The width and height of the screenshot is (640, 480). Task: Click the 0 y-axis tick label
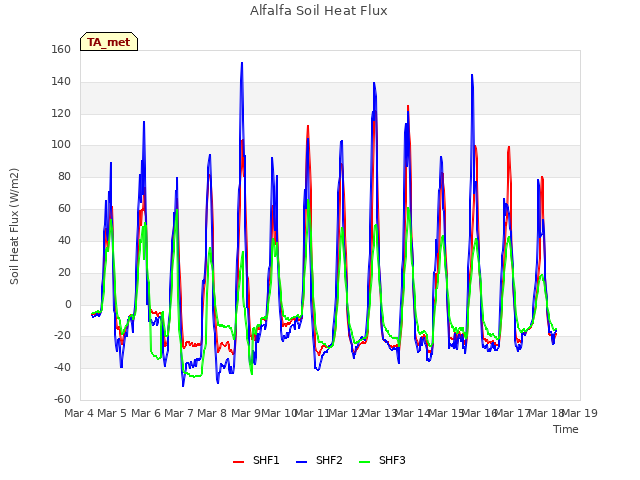coord(68,304)
